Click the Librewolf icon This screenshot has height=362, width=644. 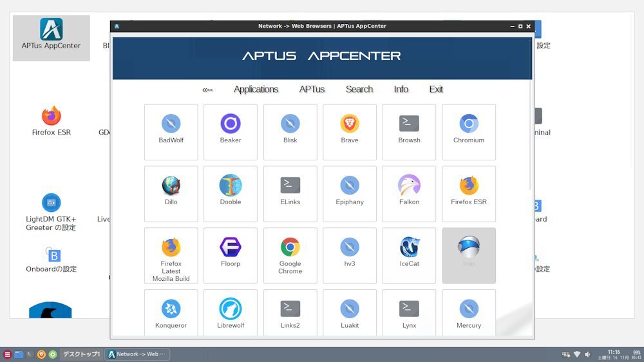pos(231,310)
